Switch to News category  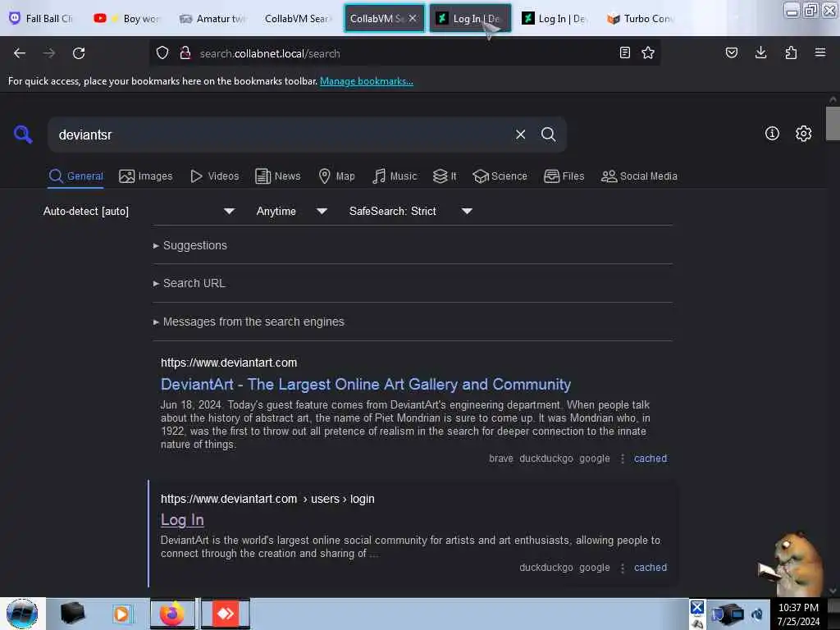tap(277, 176)
